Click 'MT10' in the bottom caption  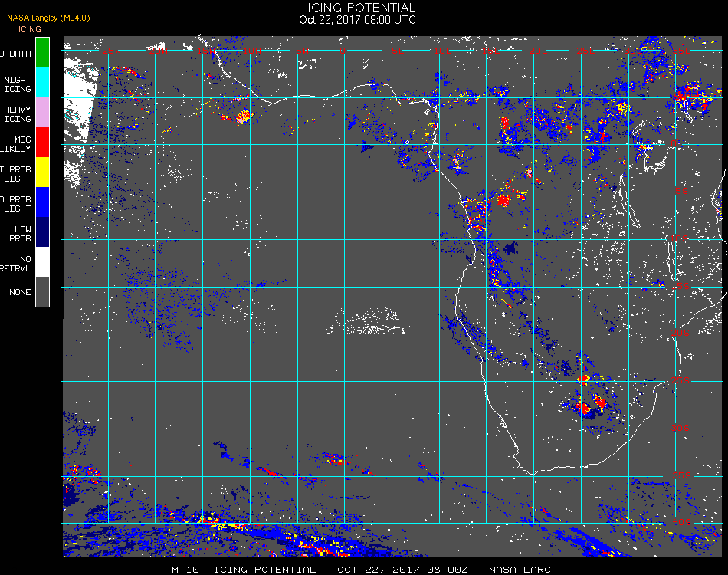[x=185, y=570]
